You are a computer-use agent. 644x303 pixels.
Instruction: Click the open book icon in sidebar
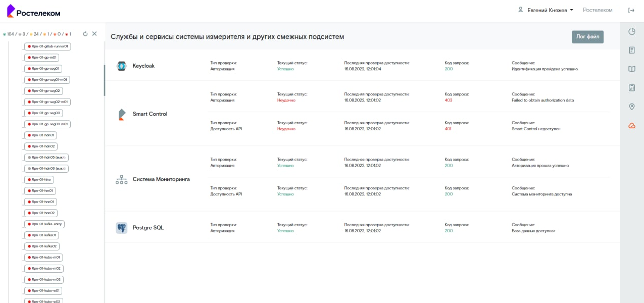[631, 69]
